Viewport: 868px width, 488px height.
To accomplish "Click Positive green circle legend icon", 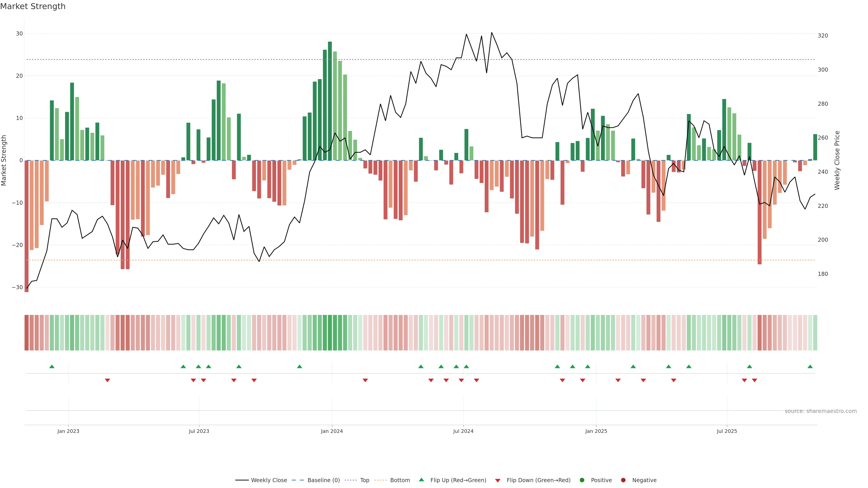I will point(582,480).
